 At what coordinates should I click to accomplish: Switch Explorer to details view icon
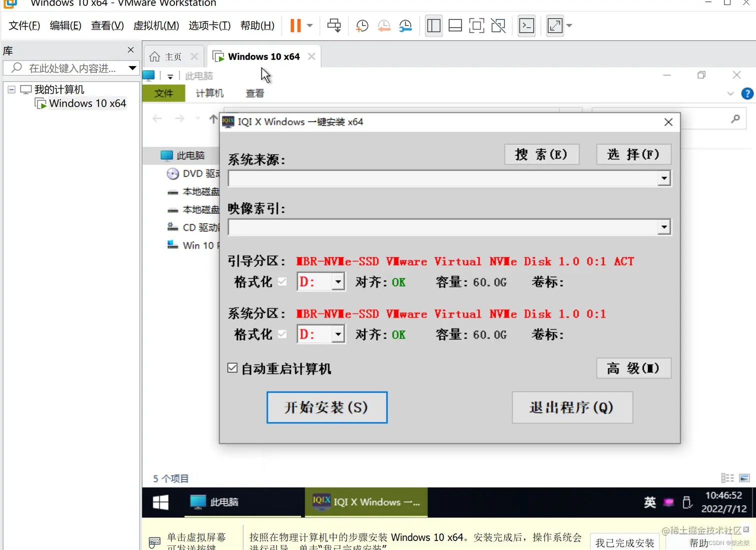click(727, 478)
